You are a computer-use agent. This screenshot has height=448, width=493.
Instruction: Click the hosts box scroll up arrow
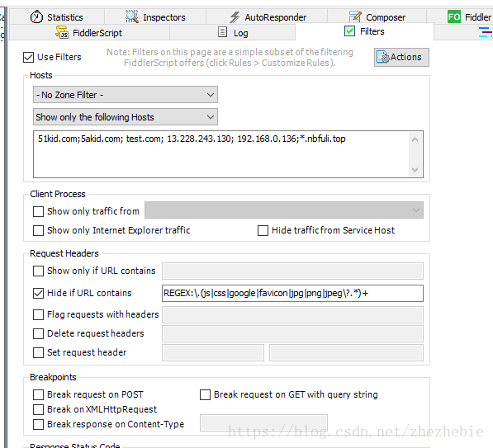pos(415,139)
